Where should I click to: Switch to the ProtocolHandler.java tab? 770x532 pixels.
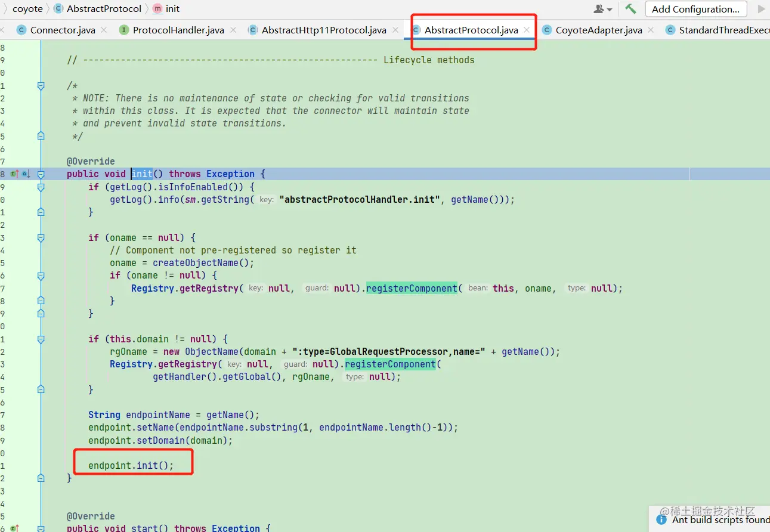[178, 30]
